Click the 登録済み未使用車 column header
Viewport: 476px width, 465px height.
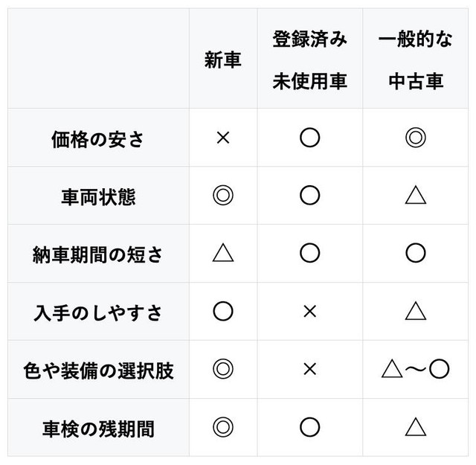pos(309,60)
